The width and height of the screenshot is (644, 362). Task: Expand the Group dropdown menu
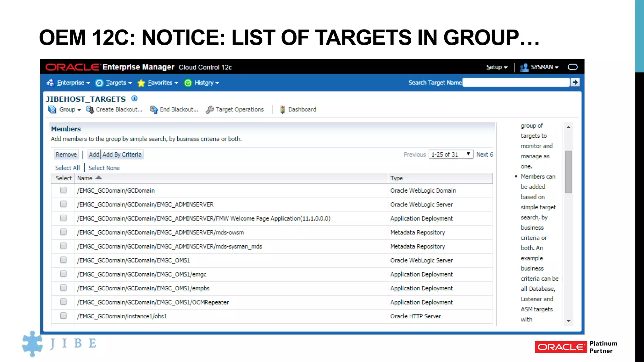tap(70, 110)
